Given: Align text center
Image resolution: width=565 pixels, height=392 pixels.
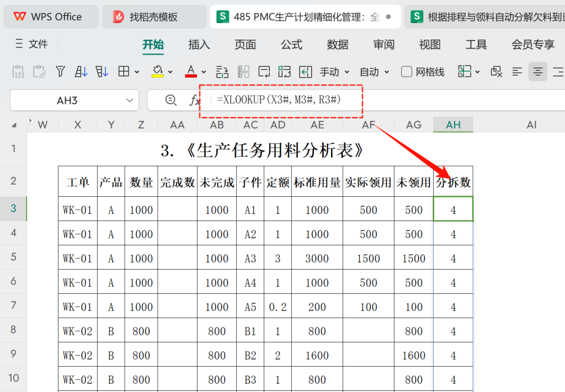Looking at the screenshot, I should point(537,72).
